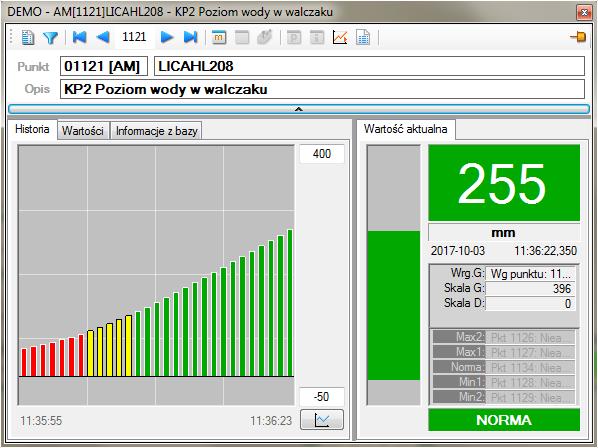The image size is (598, 448).
Task: Click the Norma row Pkt 1134
Action: tap(504, 368)
